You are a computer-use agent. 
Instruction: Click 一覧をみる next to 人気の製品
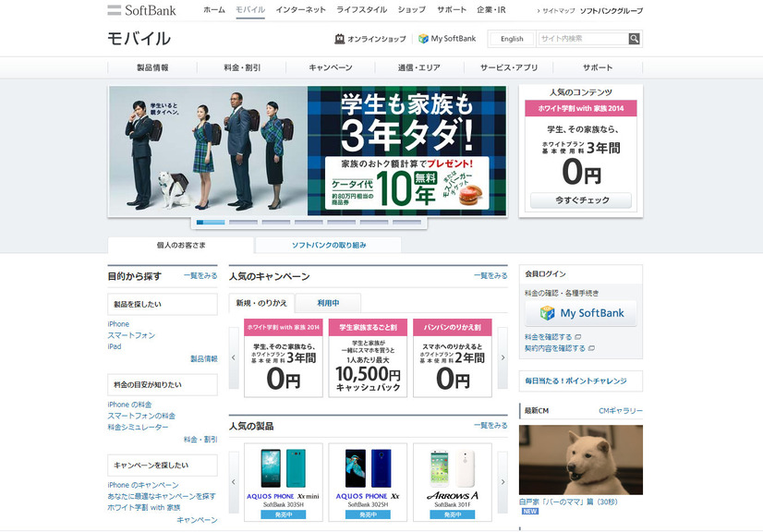pos(490,426)
